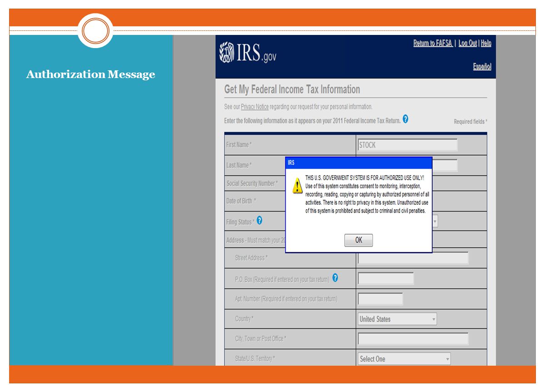
Task: Click the Log Out link
Action: [x=467, y=43]
